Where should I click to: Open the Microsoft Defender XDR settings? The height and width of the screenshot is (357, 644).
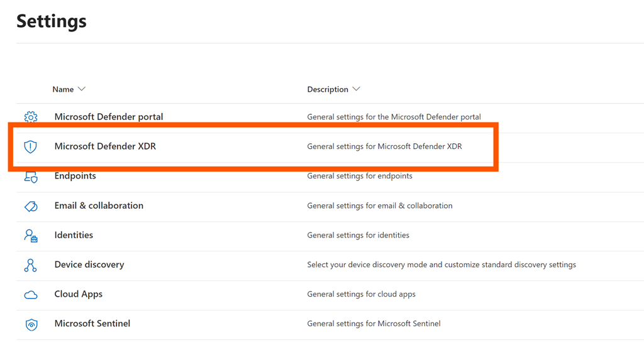[105, 146]
